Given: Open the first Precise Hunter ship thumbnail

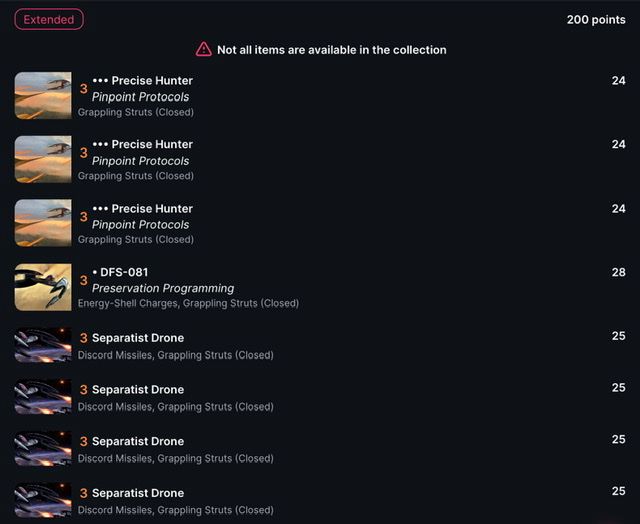Looking at the screenshot, I should (x=43, y=95).
